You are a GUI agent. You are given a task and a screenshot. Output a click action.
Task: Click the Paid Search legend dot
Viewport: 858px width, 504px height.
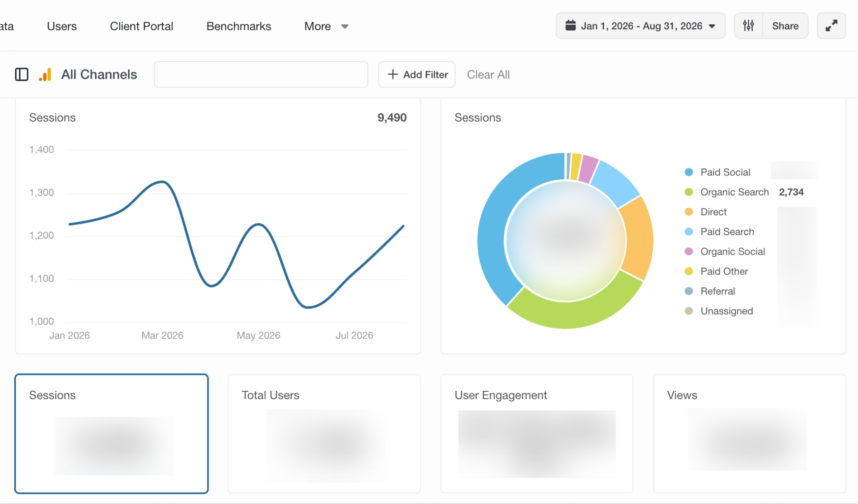(x=689, y=232)
